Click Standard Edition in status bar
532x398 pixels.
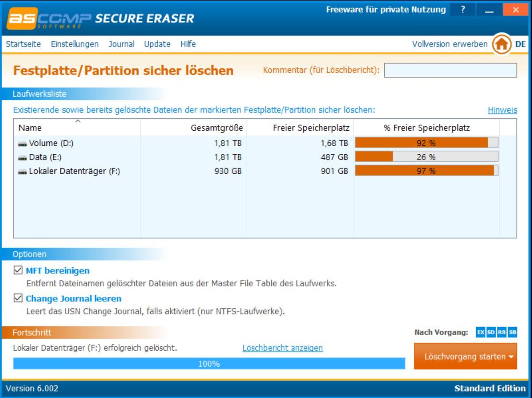point(490,389)
